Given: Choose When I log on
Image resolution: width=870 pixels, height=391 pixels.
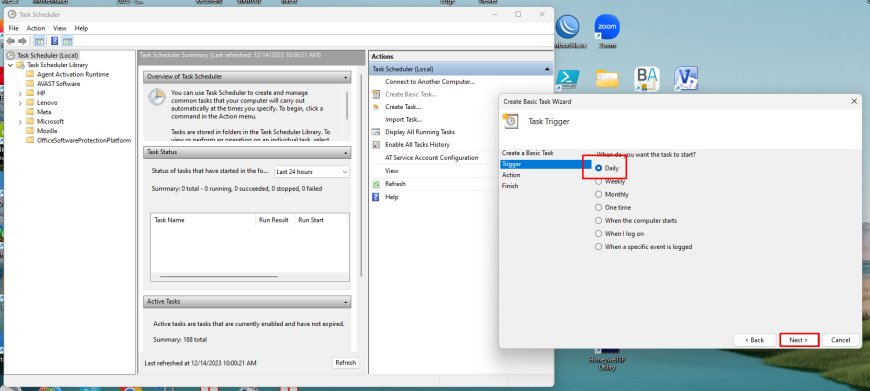Looking at the screenshot, I should [x=599, y=234].
